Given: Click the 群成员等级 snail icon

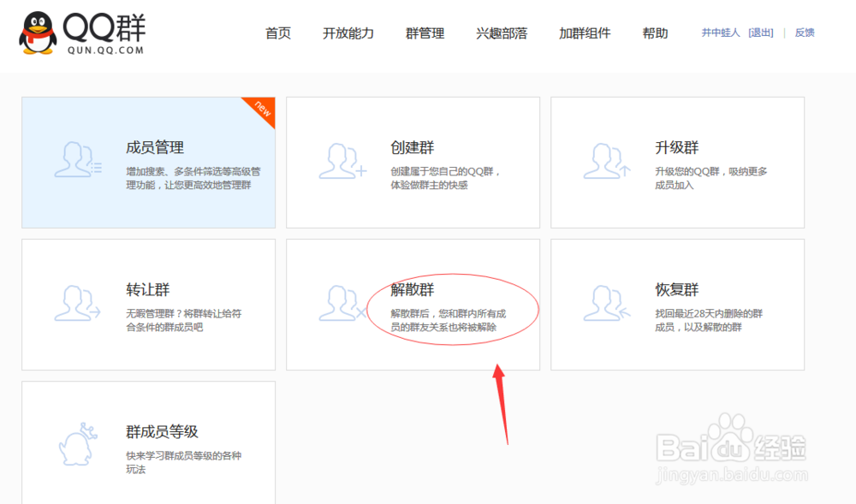Looking at the screenshot, I should pyautogui.click(x=75, y=445).
